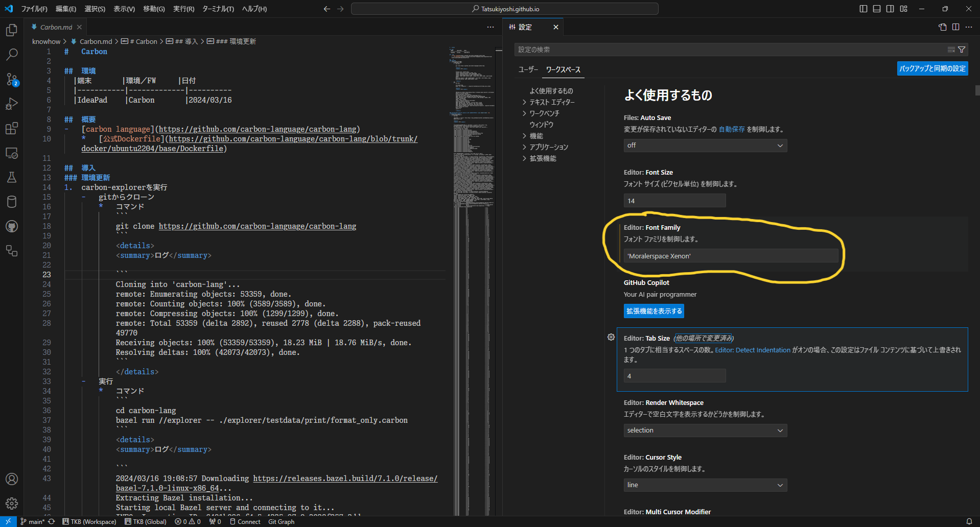The image size is (980, 527).
Task: Open the Cursor Style dropdown showing line
Action: coord(705,485)
